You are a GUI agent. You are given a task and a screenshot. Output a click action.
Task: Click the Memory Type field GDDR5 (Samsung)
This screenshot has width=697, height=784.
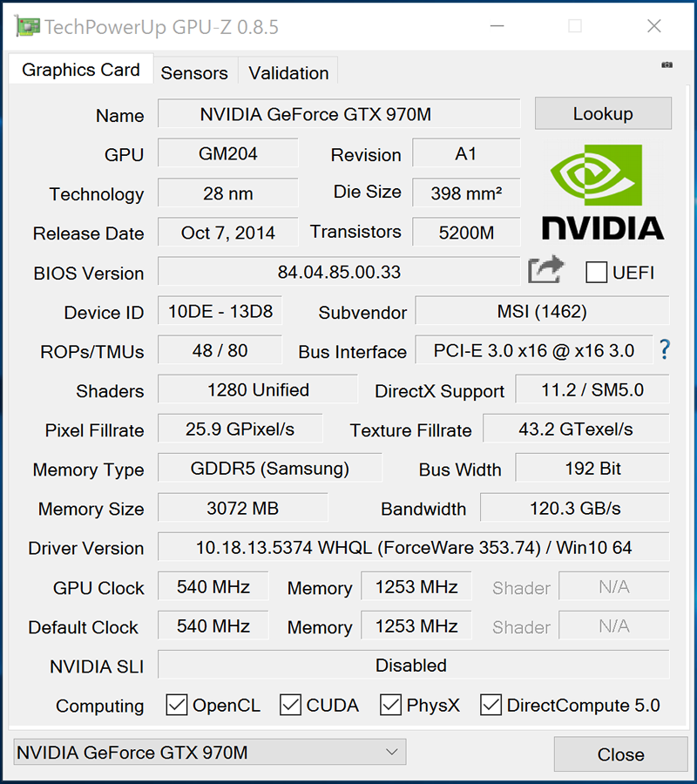point(270,468)
